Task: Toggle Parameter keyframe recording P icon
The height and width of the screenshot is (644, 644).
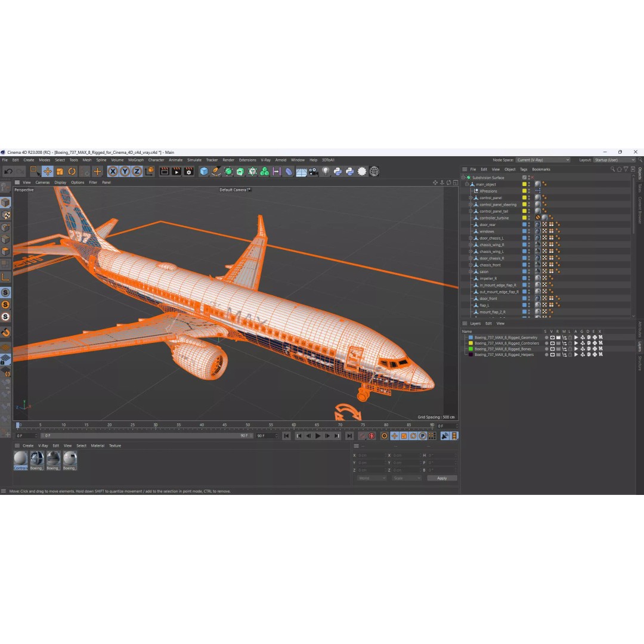Action: coord(423,436)
